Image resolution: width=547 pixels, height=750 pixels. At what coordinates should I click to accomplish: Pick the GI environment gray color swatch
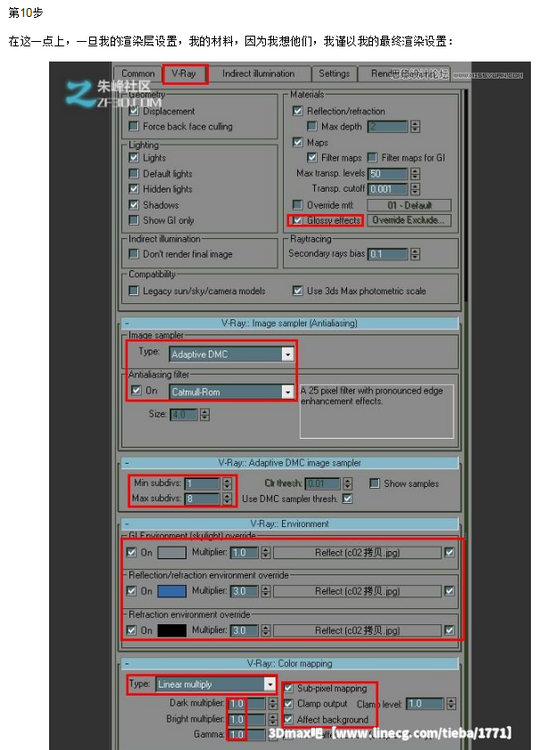pos(172,552)
